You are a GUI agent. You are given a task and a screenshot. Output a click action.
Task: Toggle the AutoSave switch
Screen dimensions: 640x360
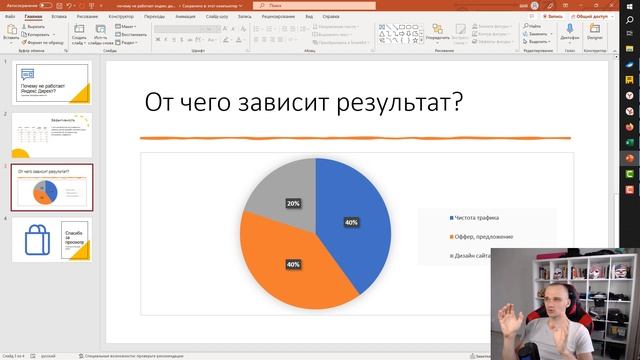click(45, 6)
